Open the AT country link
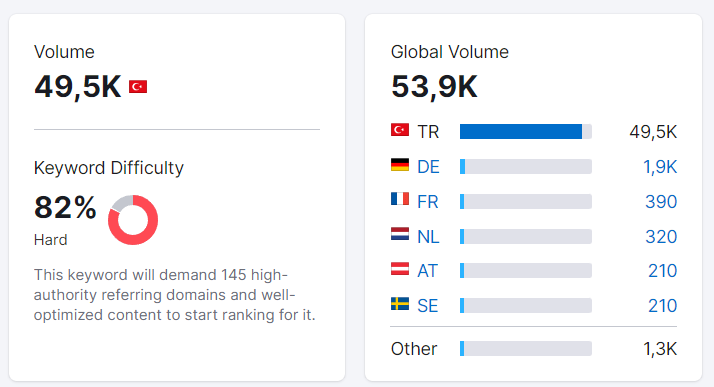This screenshot has height=387, width=714. click(x=427, y=271)
